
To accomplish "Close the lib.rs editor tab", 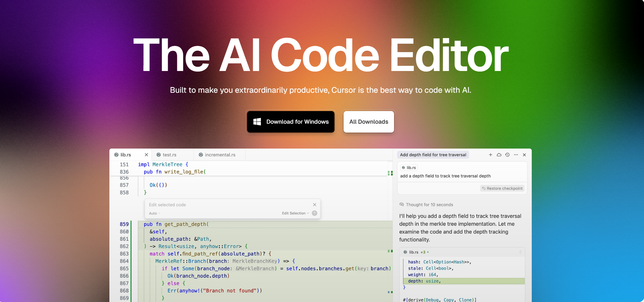I will tap(146, 155).
